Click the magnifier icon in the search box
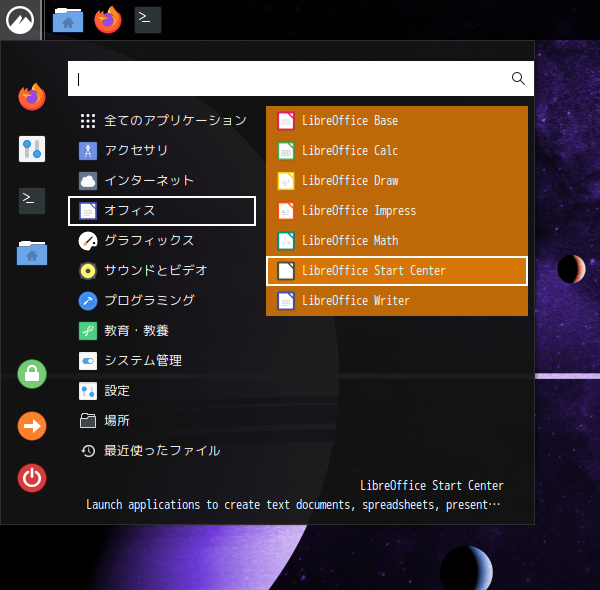This screenshot has height=590, width=600. [518, 78]
